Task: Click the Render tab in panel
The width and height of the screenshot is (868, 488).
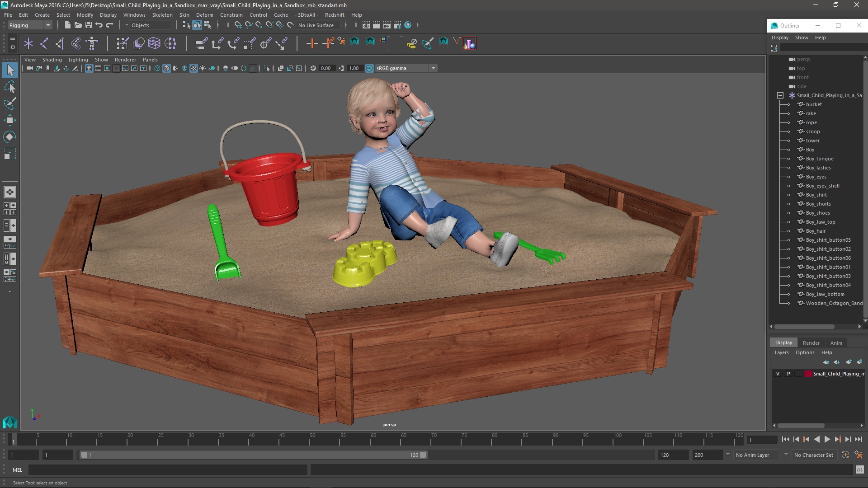Action: (811, 342)
